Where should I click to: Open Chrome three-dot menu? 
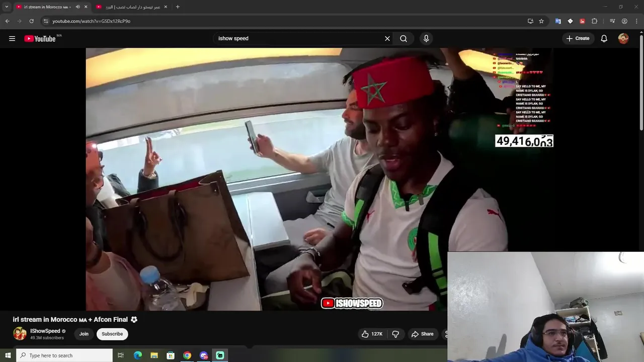tap(636, 21)
